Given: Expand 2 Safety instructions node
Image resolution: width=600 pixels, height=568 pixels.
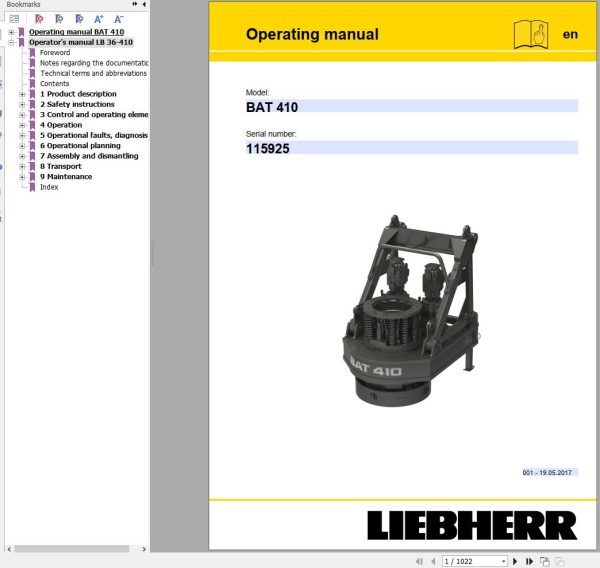Looking at the screenshot, I should click(x=22, y=104).
